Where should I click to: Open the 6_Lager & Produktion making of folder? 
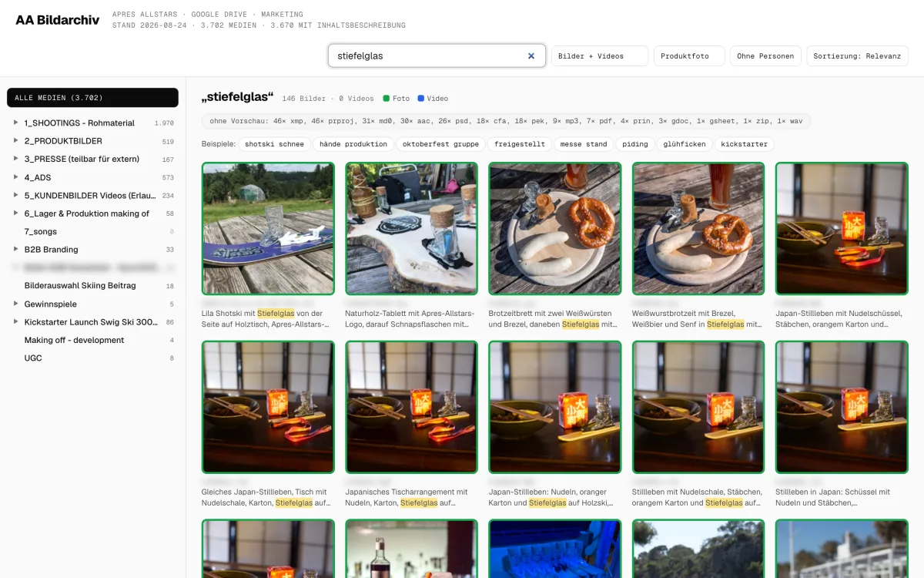(x=87, y=213)
